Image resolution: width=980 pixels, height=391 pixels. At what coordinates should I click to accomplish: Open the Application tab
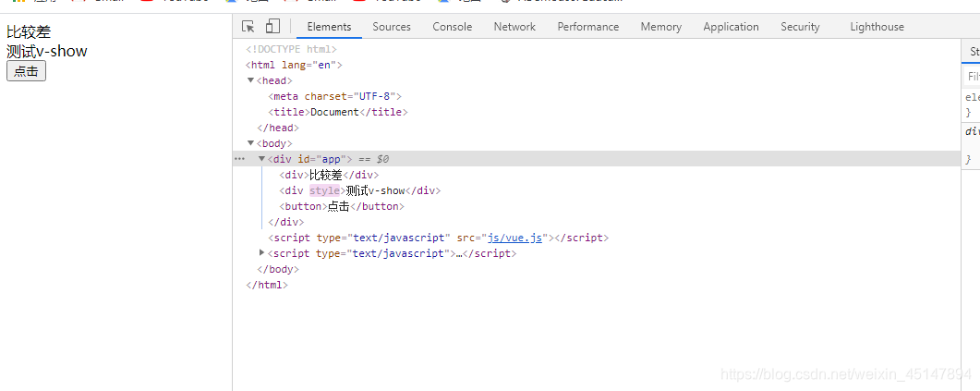click(x=732, y=26)
